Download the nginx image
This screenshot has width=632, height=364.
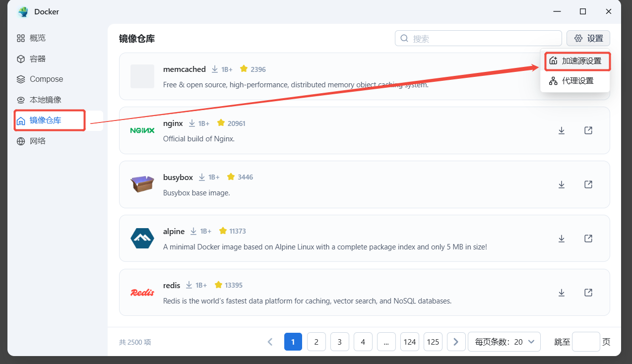[x=562, y=130]
